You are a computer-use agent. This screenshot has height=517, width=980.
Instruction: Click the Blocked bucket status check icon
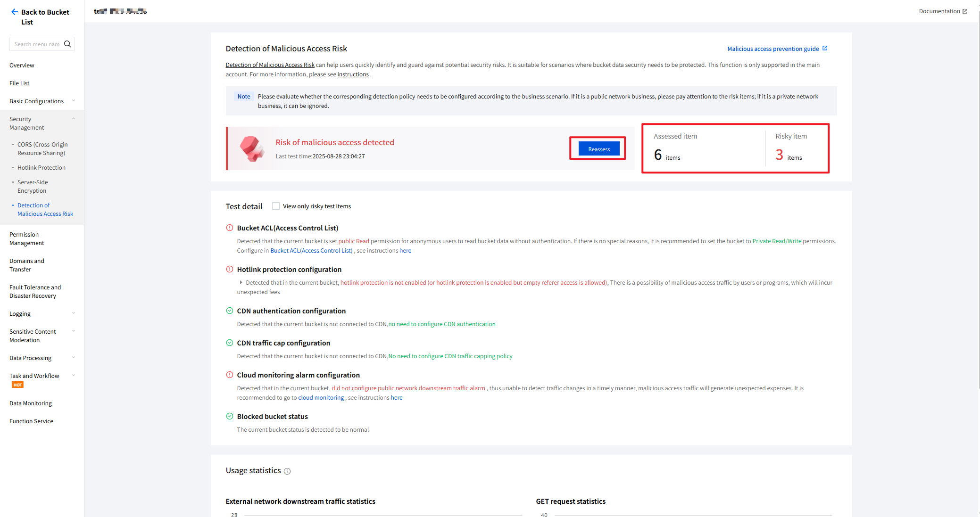point(230,416)
